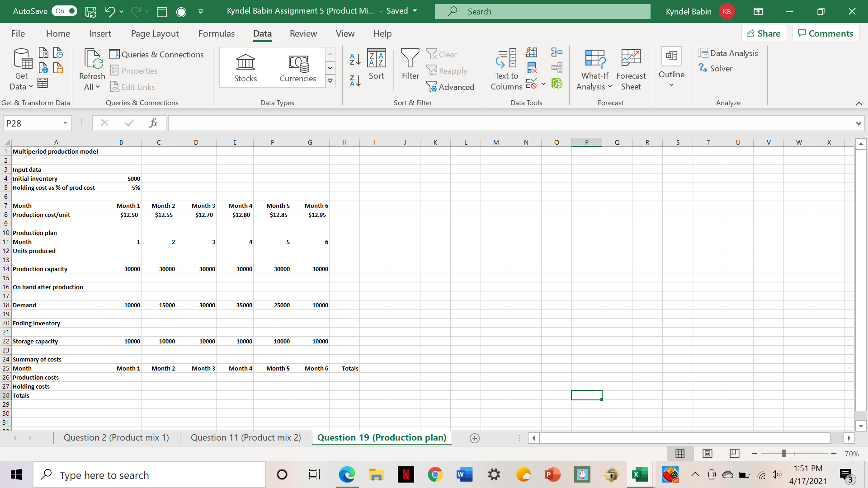Switch to Page Break Preview
Screen dimensions: 868x488
[x=735, y=453]
